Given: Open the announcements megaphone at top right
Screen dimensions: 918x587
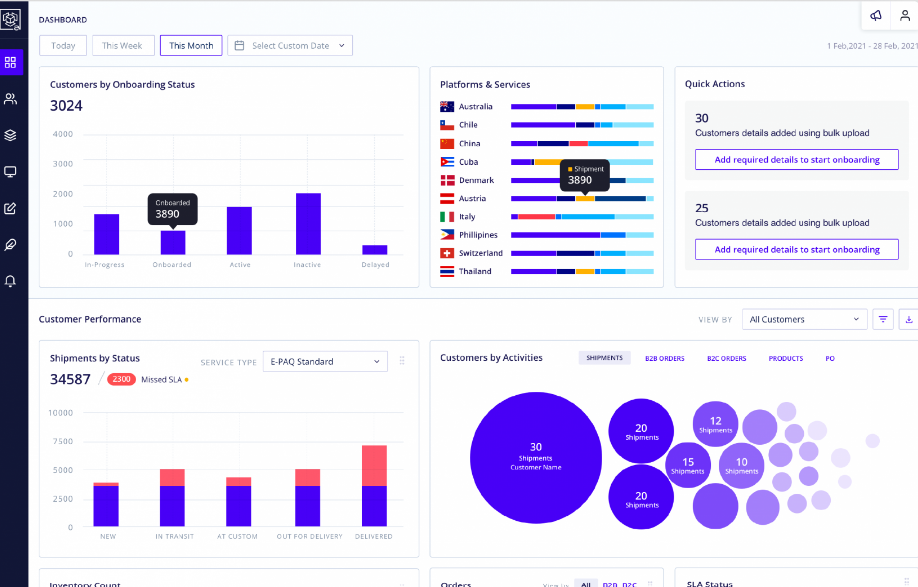Looking at the screenshot, I should coord(875,16).
